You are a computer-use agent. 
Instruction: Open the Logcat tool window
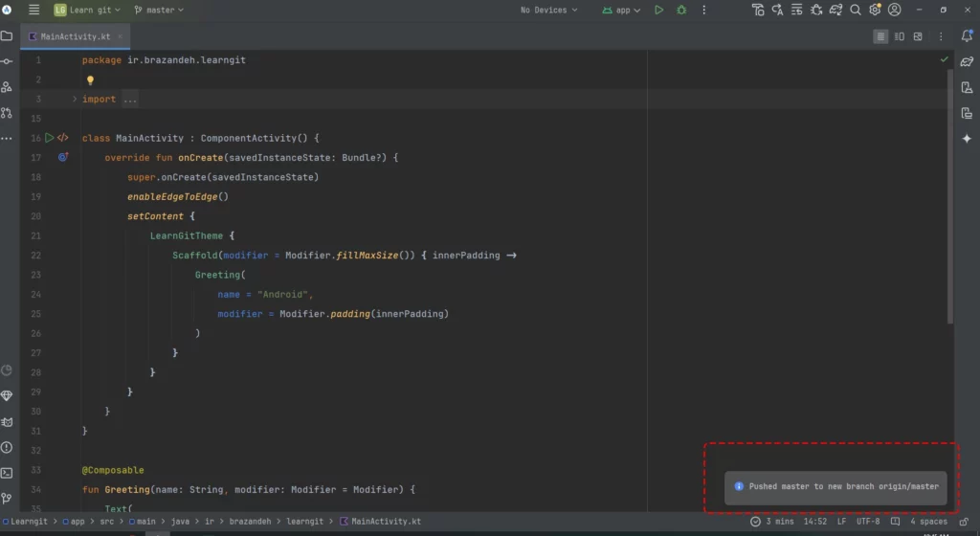point(7,422)
